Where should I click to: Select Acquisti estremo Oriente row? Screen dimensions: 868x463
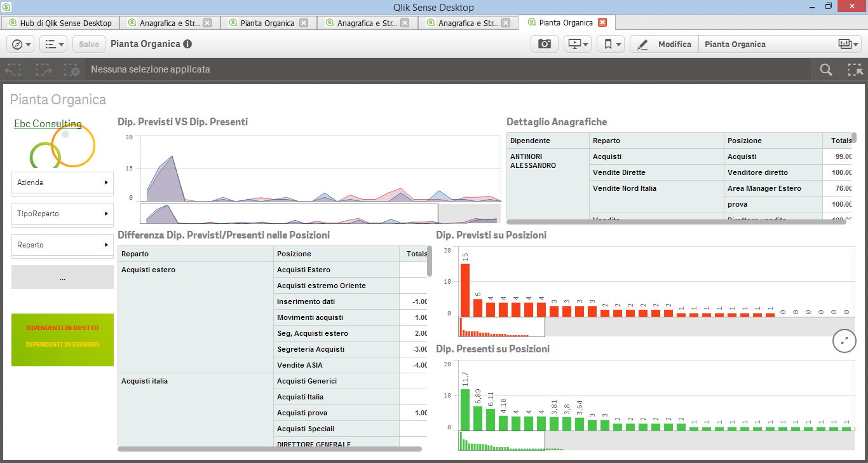[337, 286]
